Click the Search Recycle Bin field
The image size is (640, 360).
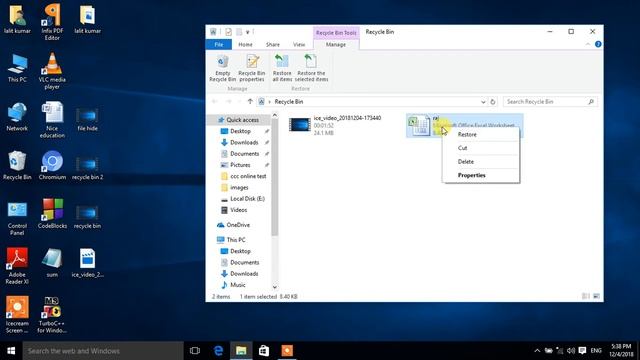click(x=550, y=102)
